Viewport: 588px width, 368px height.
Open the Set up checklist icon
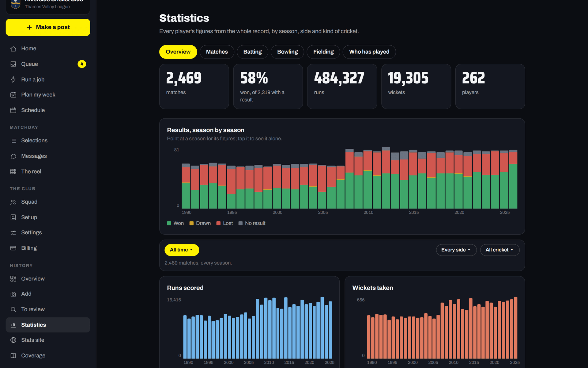tap(13, 217)
